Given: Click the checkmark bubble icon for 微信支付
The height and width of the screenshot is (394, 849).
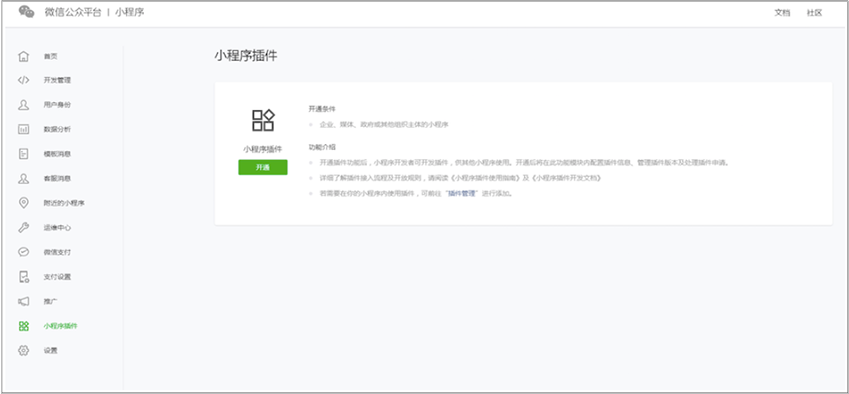Looking at the screenshot, I should coord(23,252).
